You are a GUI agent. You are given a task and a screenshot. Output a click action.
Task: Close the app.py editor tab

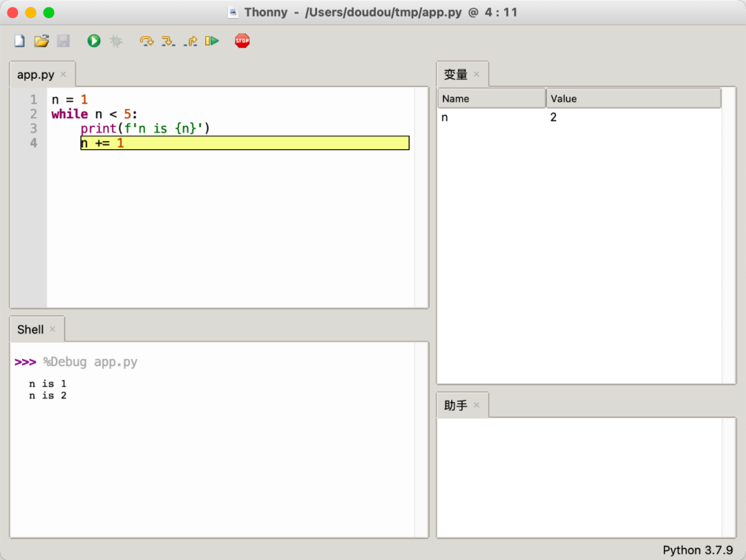coord(64,75)
